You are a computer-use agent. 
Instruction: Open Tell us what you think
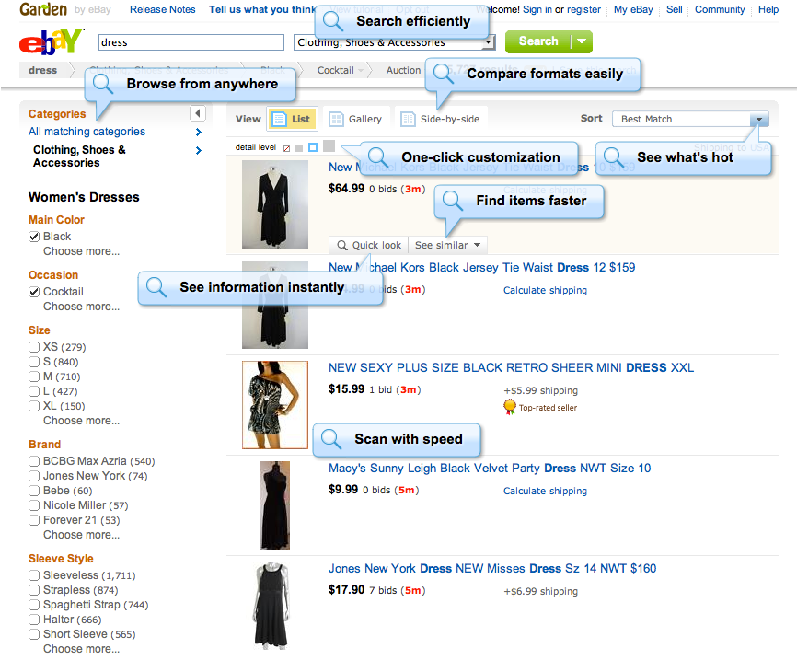point(262,9)
